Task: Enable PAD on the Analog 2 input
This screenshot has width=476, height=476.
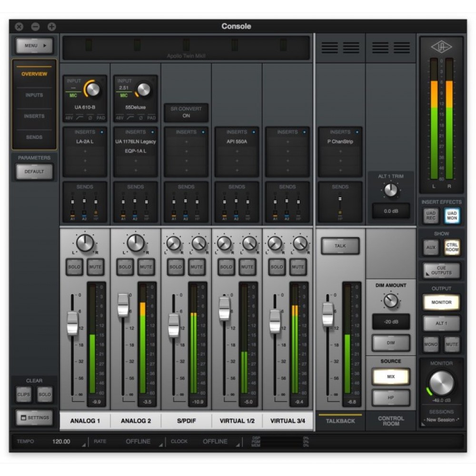Action: [151, 118]
